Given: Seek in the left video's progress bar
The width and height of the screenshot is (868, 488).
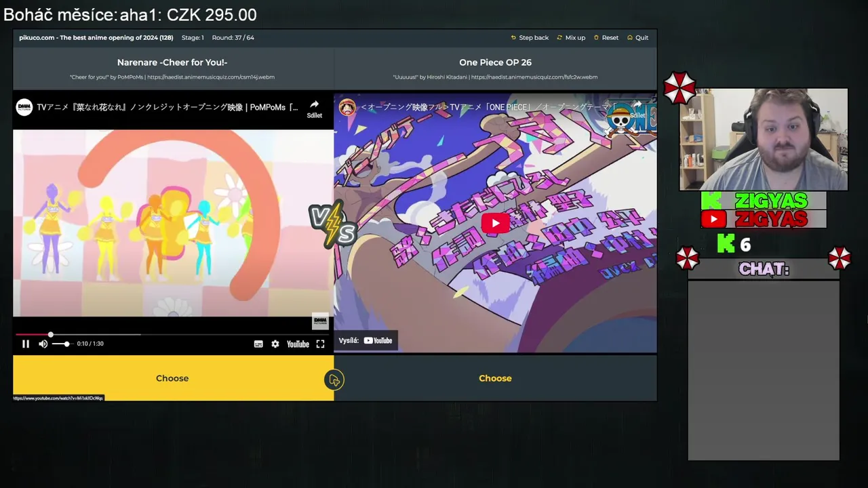Looking at the screenshot, I should pyautogui.click(x=173, y=334).
